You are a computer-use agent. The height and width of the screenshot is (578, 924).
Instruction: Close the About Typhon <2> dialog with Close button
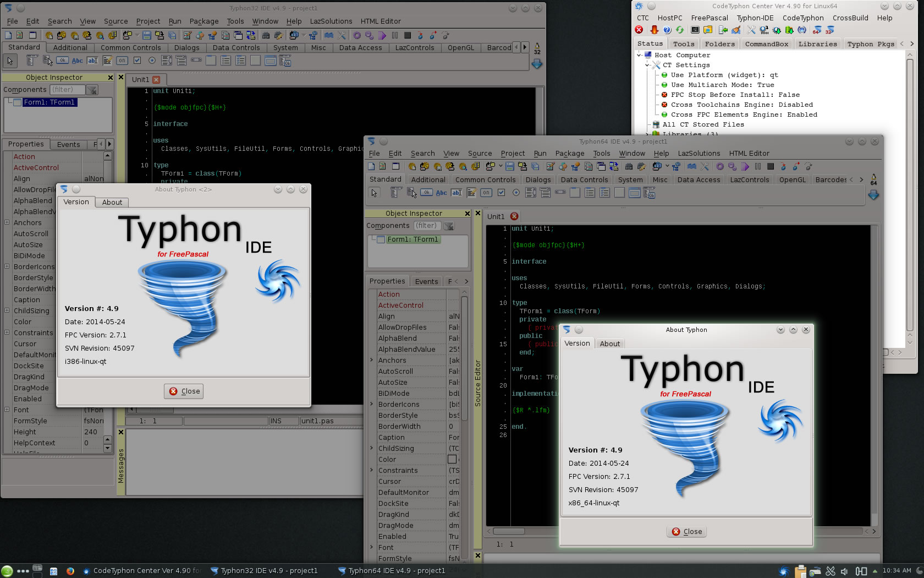184,391
